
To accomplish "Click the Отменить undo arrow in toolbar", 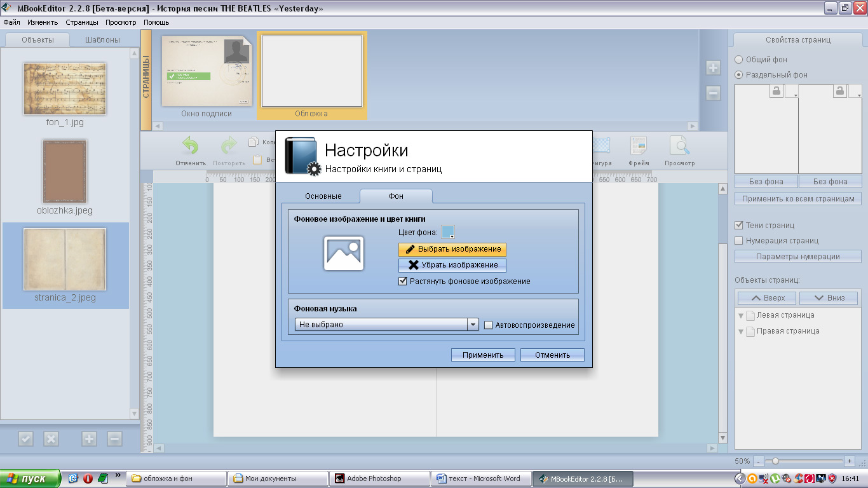I will pos(191,146).
